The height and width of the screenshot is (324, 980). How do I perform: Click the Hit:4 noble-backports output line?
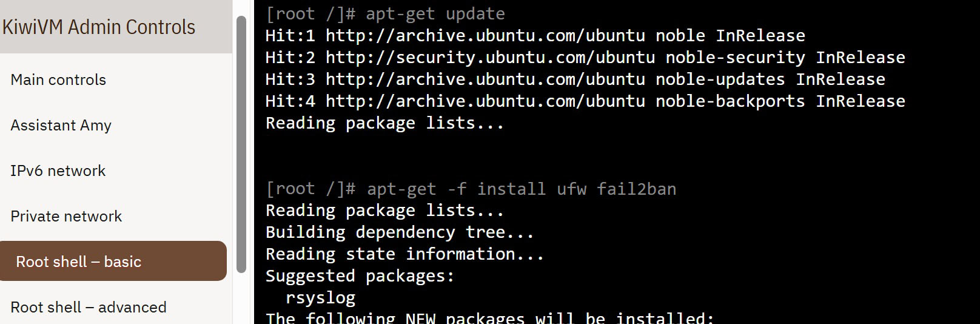point(585,101)
